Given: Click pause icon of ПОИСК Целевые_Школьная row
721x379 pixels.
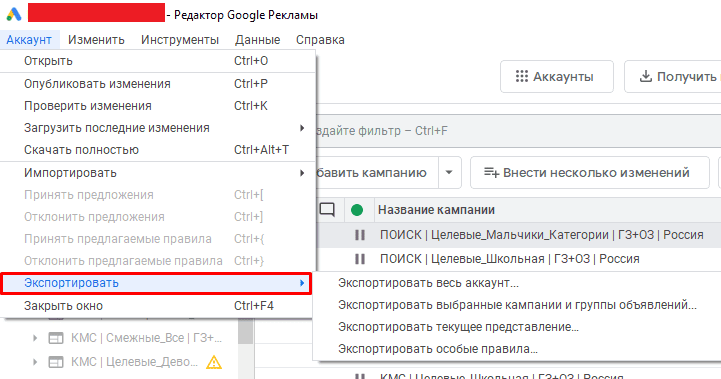Looking at the screenshot, I should click(360, 259).
